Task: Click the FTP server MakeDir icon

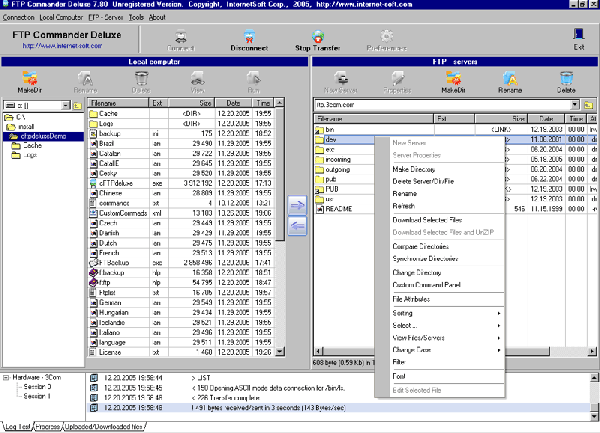Action: coord(455,80)
